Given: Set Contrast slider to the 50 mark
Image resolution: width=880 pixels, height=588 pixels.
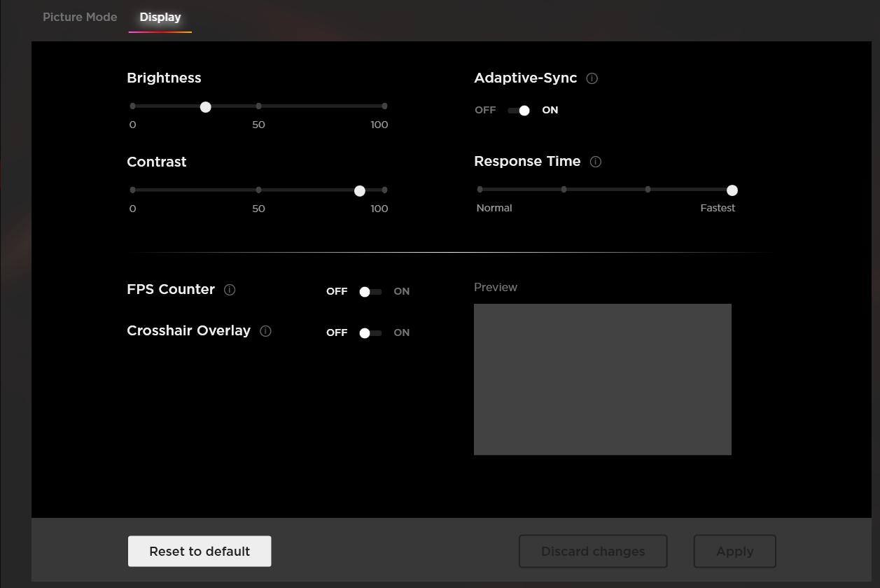Looking at the screenshot, I should pyautogui.click(x=258, y=190).
